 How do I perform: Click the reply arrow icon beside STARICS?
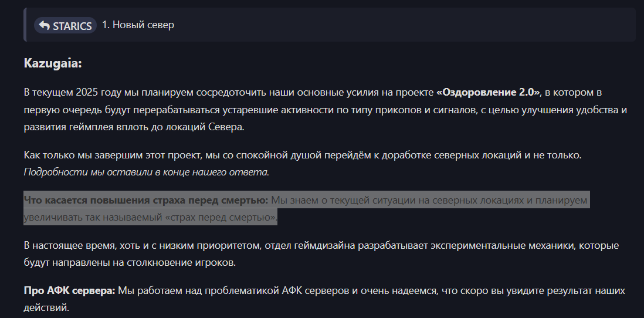pyautogui.click(x=44, y=25)
